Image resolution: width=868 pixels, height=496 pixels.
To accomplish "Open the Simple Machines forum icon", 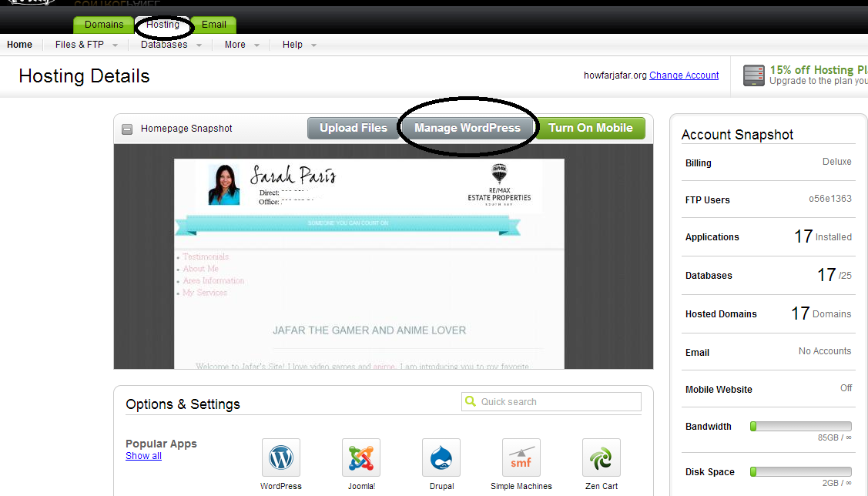I will (x=521, y=457).
